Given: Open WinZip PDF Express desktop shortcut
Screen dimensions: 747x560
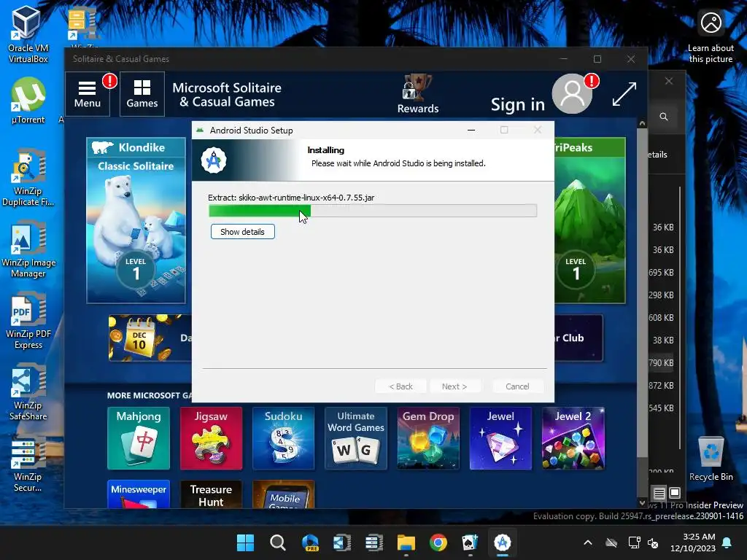Looking at the screenshot, I should (x=28, y=321).
